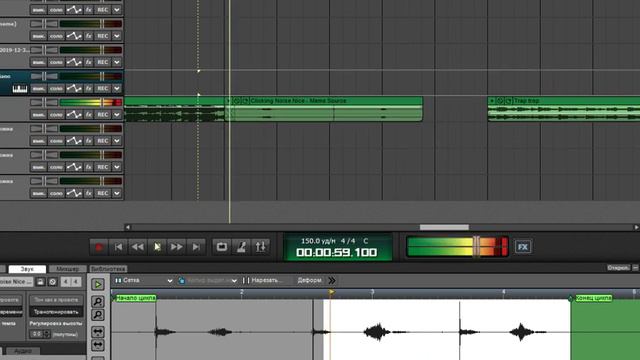This screenshot has width=640, height=360.
Task: Jump to the project start in the transport
Action: point(118,247)
